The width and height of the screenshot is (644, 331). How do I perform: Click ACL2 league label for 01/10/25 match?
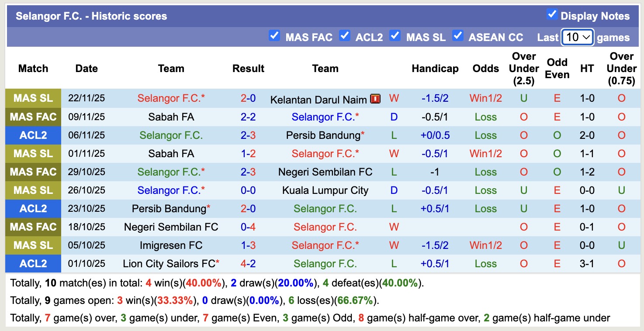tap(33, 264)
